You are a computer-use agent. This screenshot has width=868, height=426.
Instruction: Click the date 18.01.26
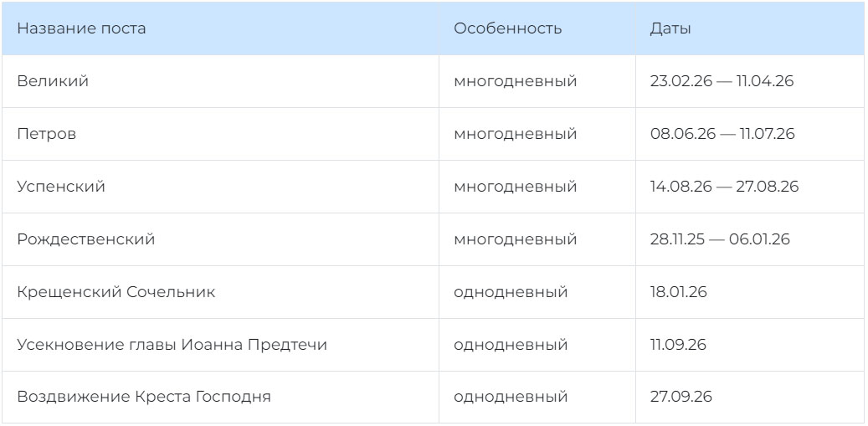(x=679, y=292)
